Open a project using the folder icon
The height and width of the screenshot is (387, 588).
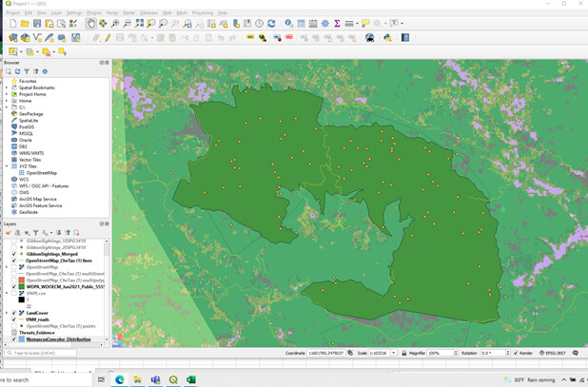click(x=25, y=24)
